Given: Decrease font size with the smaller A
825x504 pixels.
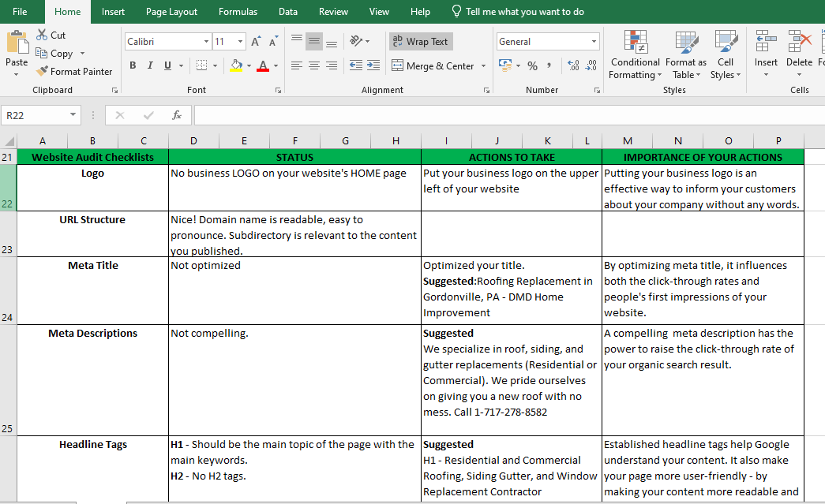Looking at the screenshot, I should point(273,42).
